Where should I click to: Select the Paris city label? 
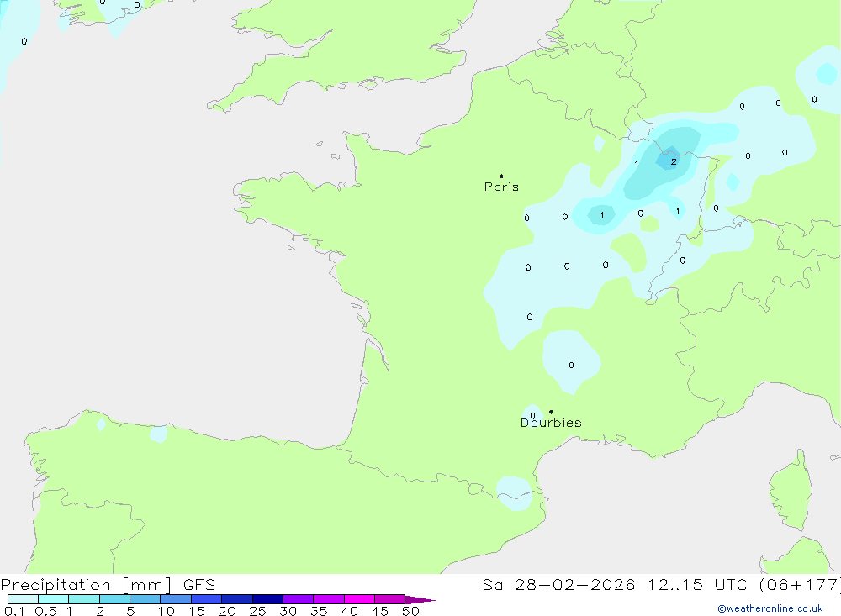[501, 187]
